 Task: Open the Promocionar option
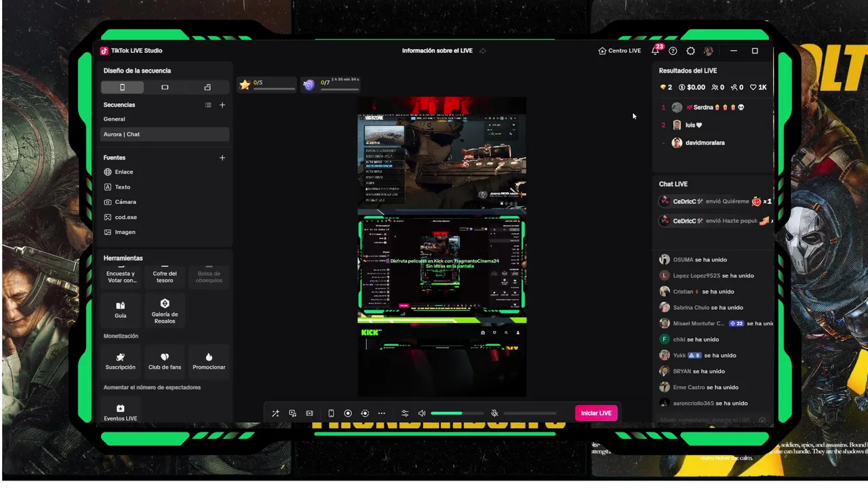pos(209,361)
